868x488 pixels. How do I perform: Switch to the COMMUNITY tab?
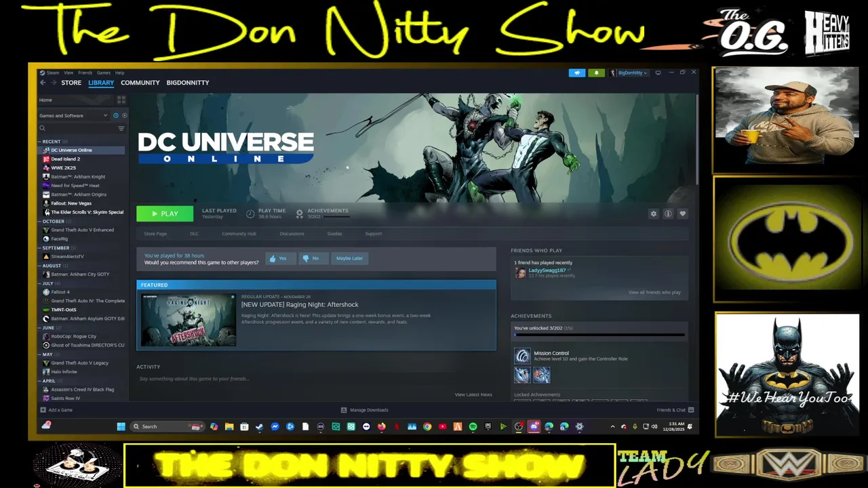[140, 83]
